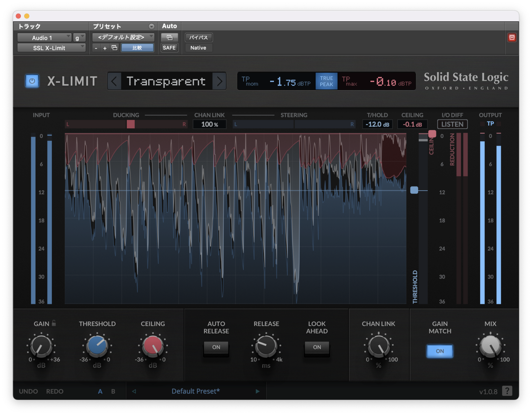The width and height of the screenshot is (532, 415).
Task: Enable TRUE PEAK metering mode
Action: (x=326, y=81)
